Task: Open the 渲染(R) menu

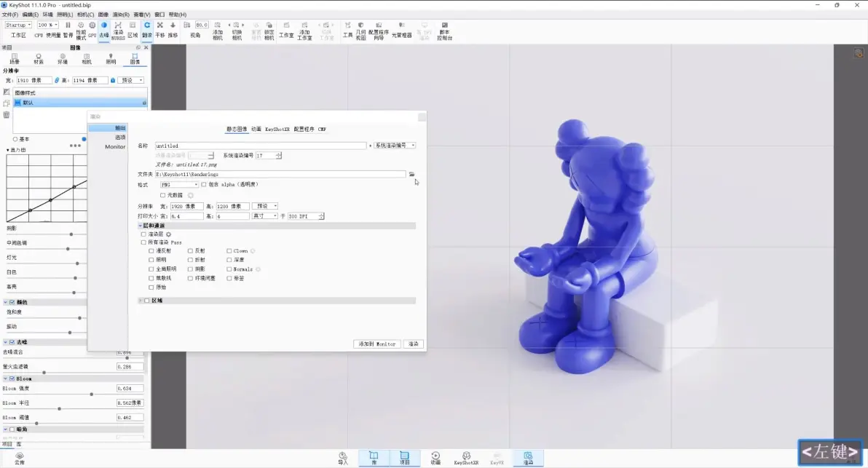Action: click(121, 15)
